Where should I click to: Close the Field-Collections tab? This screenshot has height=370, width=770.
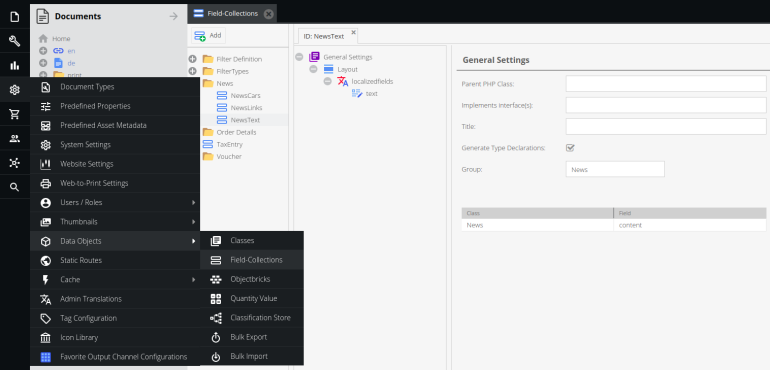coord(268,14)
